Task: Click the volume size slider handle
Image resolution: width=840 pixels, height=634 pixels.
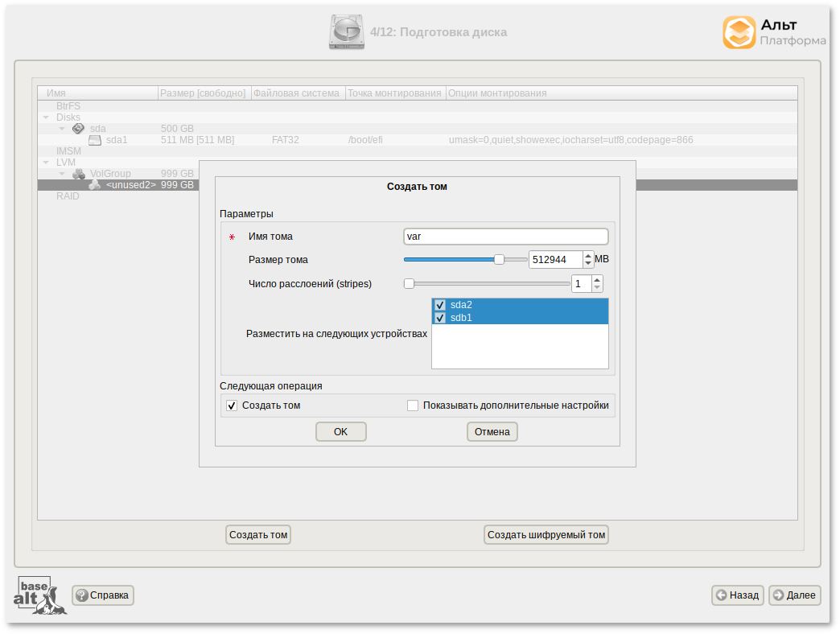Action: pos(499,259)
